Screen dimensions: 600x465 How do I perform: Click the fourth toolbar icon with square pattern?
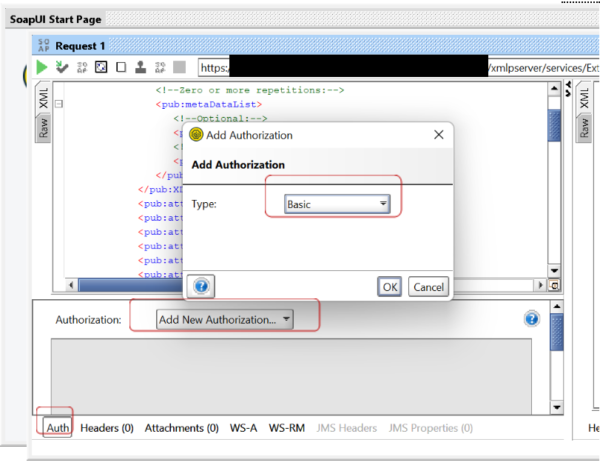click(101, 67)
